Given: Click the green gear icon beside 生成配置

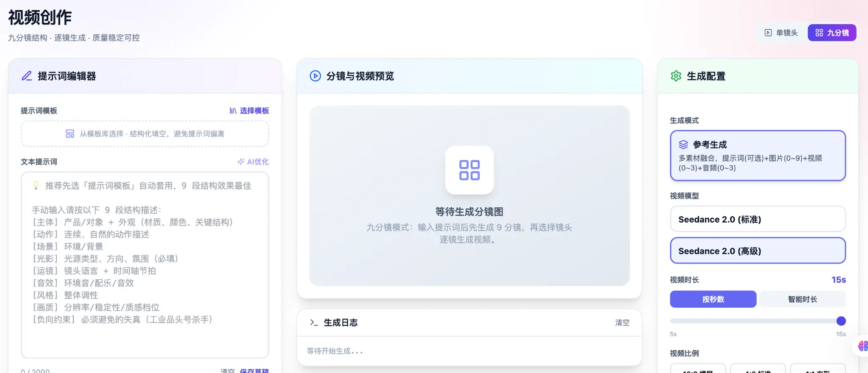Looking at the screenshot, I should point(676,76).
